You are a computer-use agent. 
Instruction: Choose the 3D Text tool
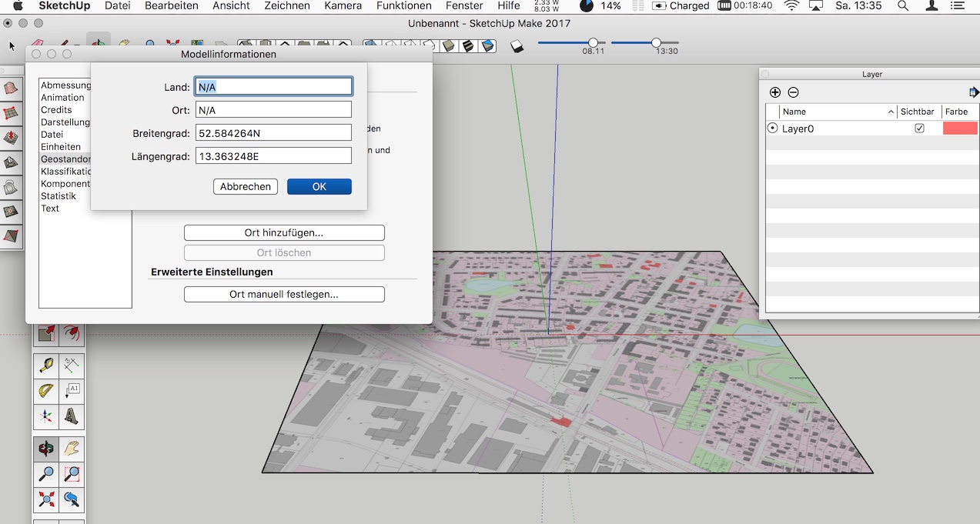(72, 416)
